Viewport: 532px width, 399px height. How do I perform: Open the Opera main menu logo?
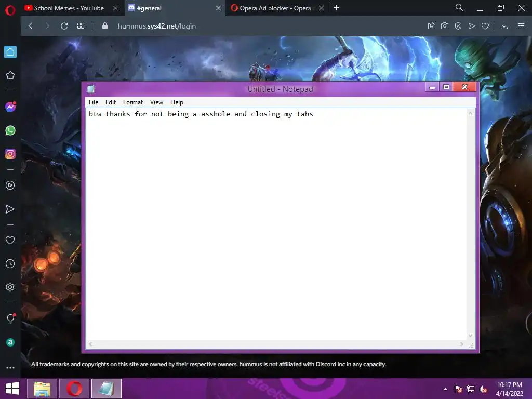(x=10, y=10)
